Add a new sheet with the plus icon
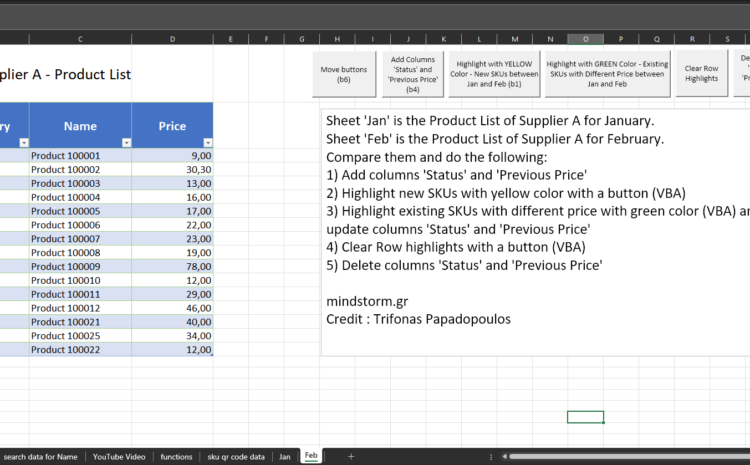The height and width of the screenshot is (465, 750). [x=351, y=456]
